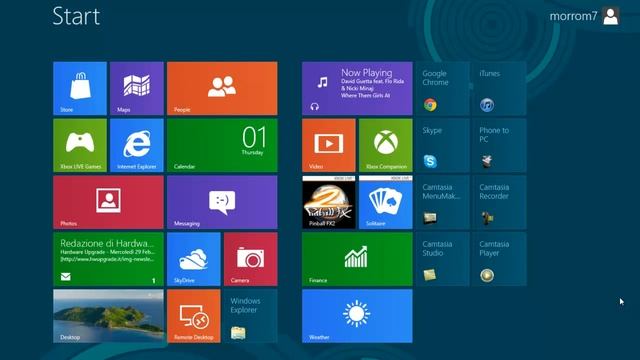Open the Mail tile with Redazione di Hardware message
The width and height of the screenshot is (640, 360).
tap(109, 259)
